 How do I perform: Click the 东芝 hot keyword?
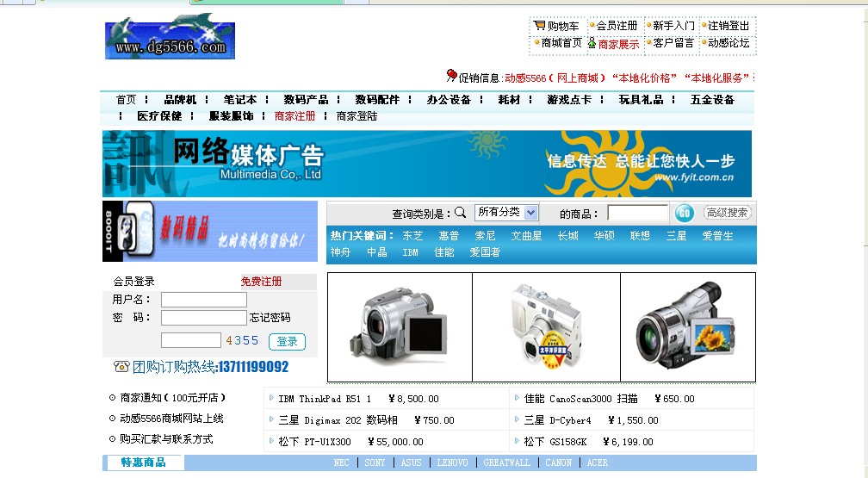412,236
